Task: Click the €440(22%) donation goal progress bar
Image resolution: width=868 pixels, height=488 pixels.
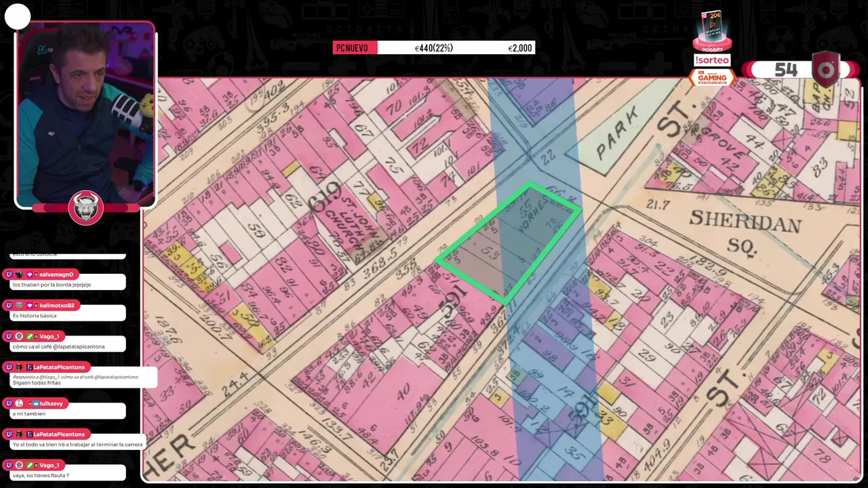Action: click(x=433, y=47)
